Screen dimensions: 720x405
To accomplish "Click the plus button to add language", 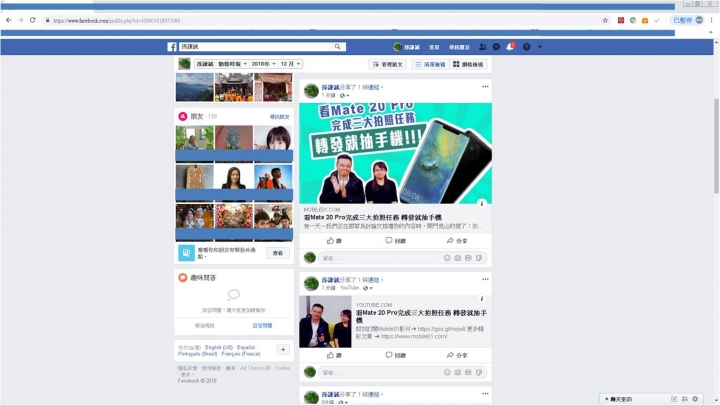I will [283, 349].
